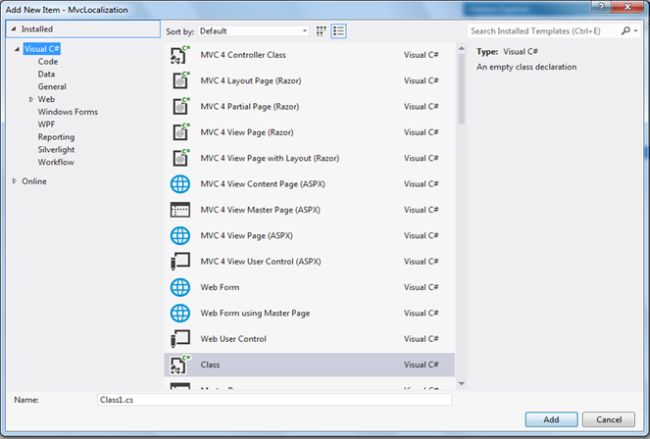Select the WPF category
This screenshot has width=650, height=439.
pos(46,124)
